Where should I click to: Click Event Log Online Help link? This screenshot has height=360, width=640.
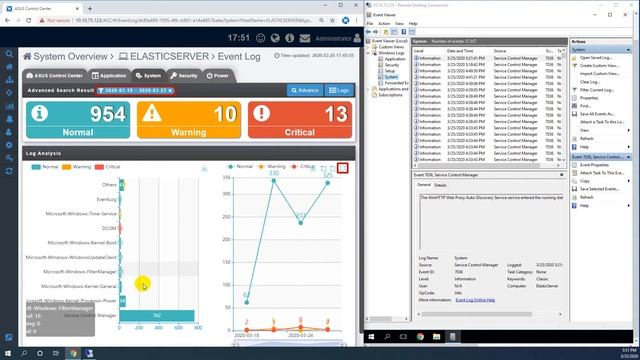[x=475, y=300]
